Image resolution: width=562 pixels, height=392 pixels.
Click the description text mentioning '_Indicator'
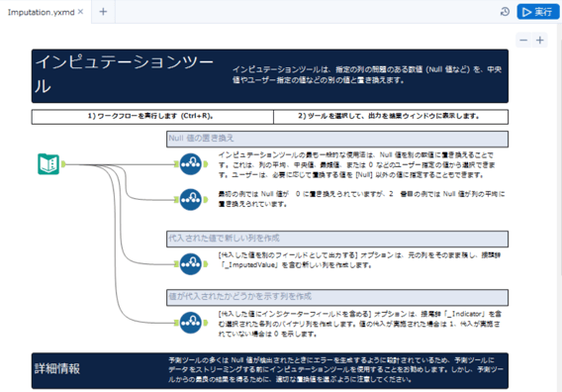click(360, 324)
